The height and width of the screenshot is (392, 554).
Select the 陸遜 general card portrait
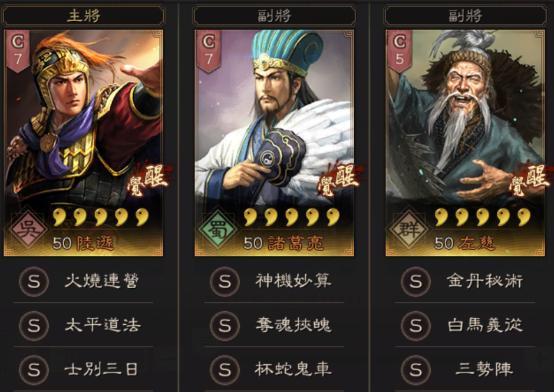[x=83, y=143]
